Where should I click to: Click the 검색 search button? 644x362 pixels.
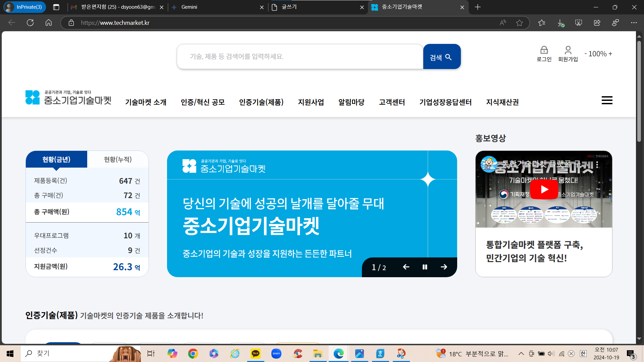point(441,57)
